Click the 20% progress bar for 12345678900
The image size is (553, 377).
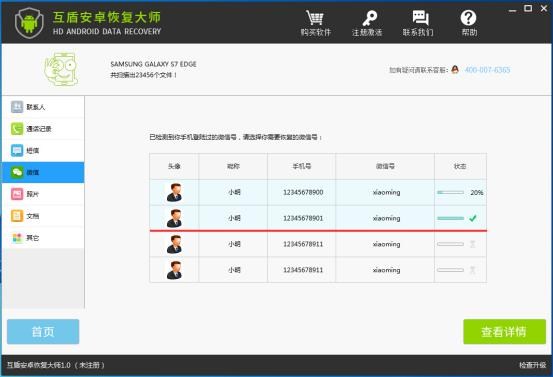450,193
